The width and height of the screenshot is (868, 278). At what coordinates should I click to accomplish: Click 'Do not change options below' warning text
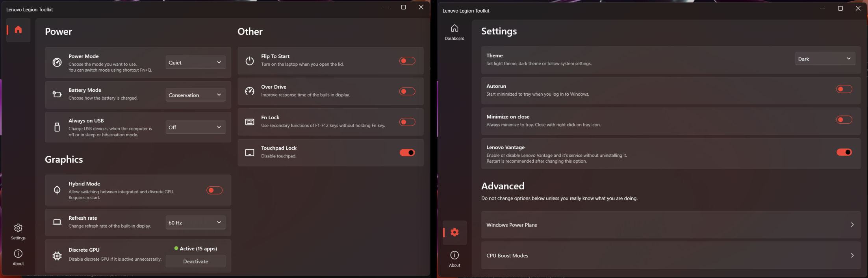point(559,198)
